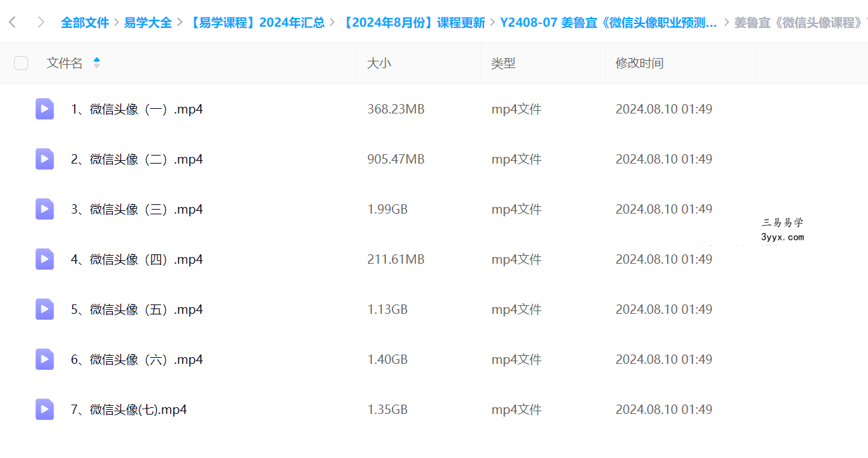This screenshot has height=458, width=868.
Task: Open file 6、微信头像（六）.mp4
Action: [137, 359]
